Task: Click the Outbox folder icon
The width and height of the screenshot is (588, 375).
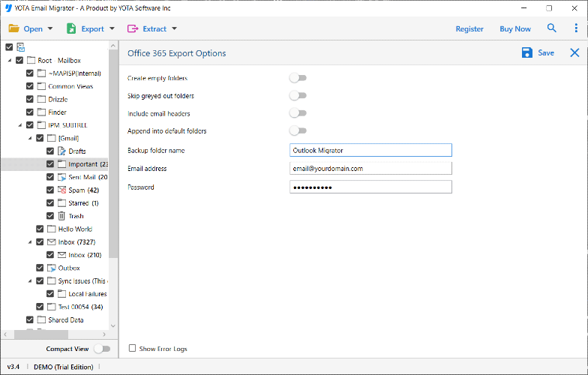Action: click(51, 268)
